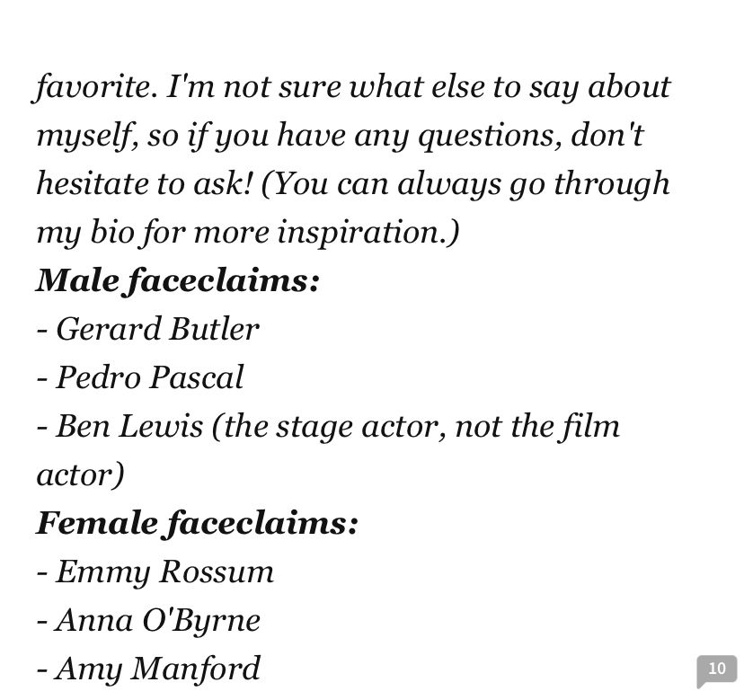Image resolution: width=744 pixels, height=700 pixels.
Task: Click the 'Ben Lewis' name text
Action: coord(129,426)
